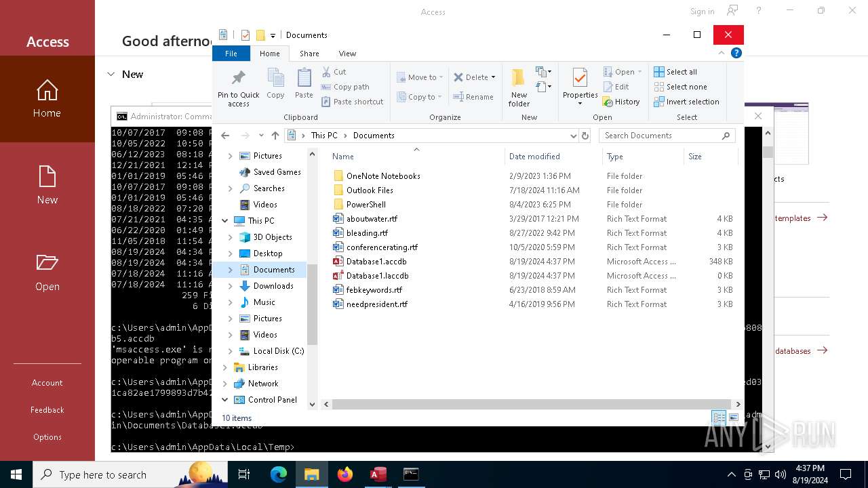Open the Delete dropdown arrow
The image size is (868, 488).
[493, 77]
